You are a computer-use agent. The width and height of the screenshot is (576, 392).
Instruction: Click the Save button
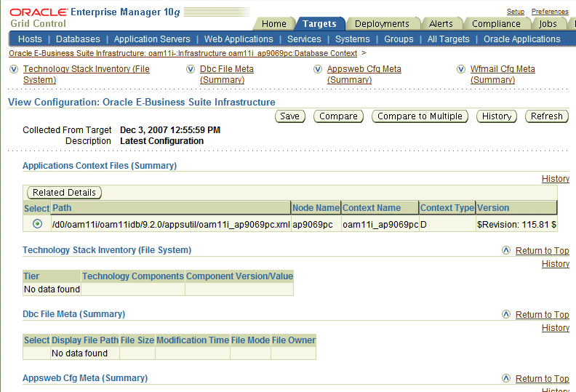click(x=290, y=116)
